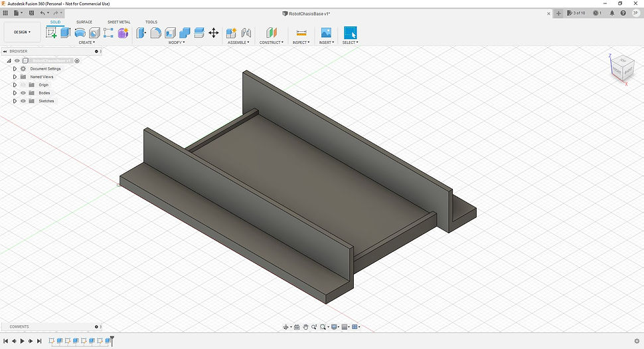Image resolution: width=644 pixels, height=349 pixels.
Task: Select the Pan hand tool
Action: pos(305,327)
